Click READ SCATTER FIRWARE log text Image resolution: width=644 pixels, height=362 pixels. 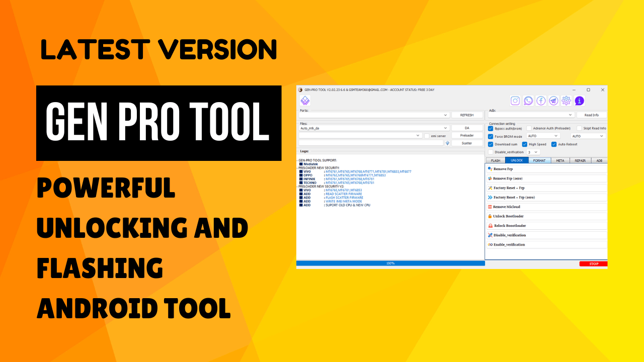click(x=344, y=194)
